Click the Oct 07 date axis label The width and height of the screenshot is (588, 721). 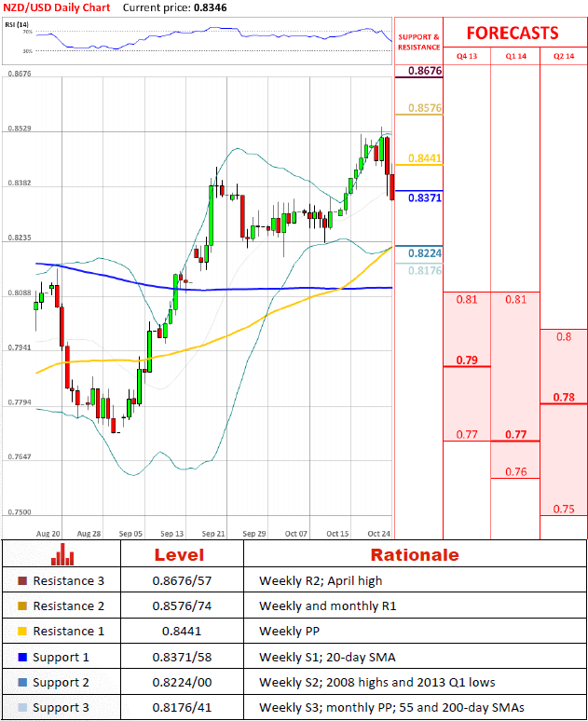[x=295, y=534]
